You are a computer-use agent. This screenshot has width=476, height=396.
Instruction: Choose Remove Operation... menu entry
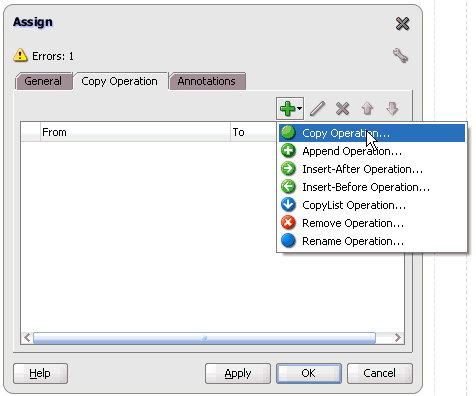pos(372,223)
